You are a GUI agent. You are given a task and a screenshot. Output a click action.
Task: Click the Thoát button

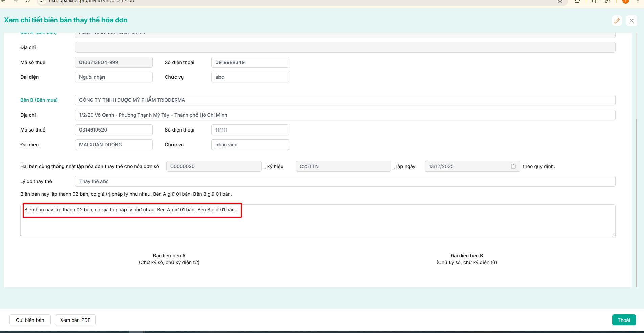point(624,320)
